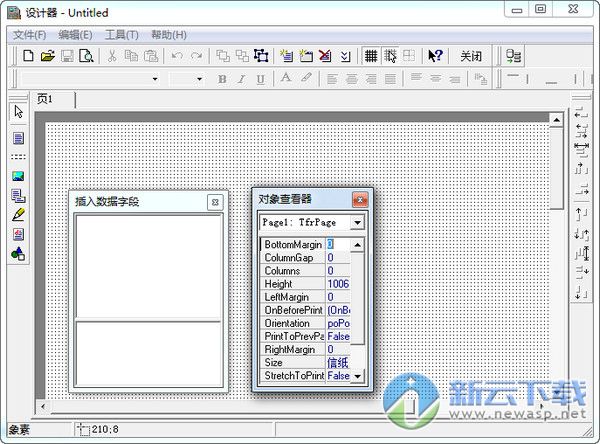Image resolution: width=600 pixels, height=444 pixels.
Task: Bring object to front icon
Action: (x=223, y=56)
